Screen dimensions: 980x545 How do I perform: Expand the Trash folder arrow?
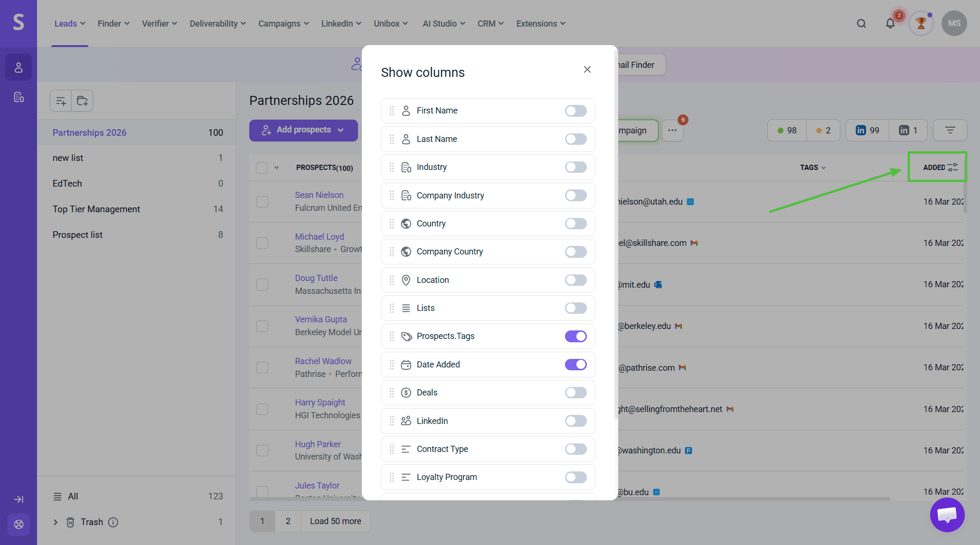tap(56, 522)
